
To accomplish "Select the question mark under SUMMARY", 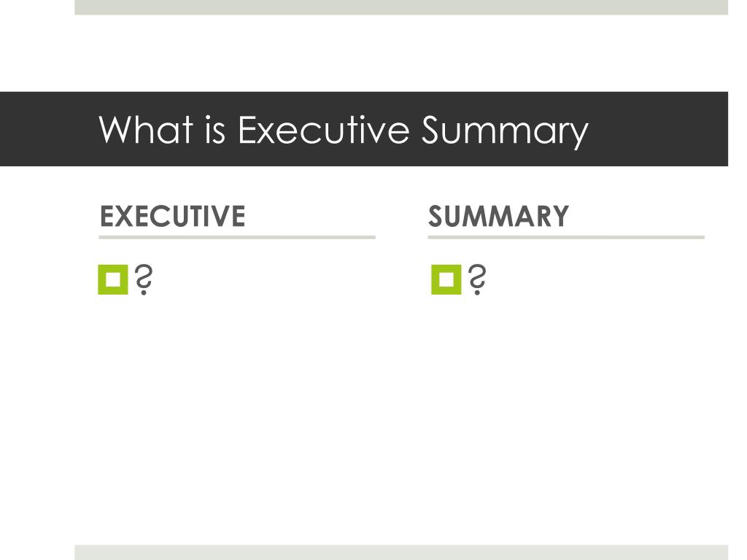I will pos(477,279).
